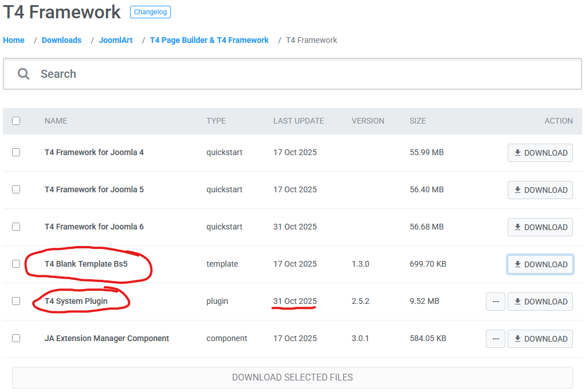Click the search magnifier icon
The height and width of the screenshot is (392, 585).
tap(23, 74)
